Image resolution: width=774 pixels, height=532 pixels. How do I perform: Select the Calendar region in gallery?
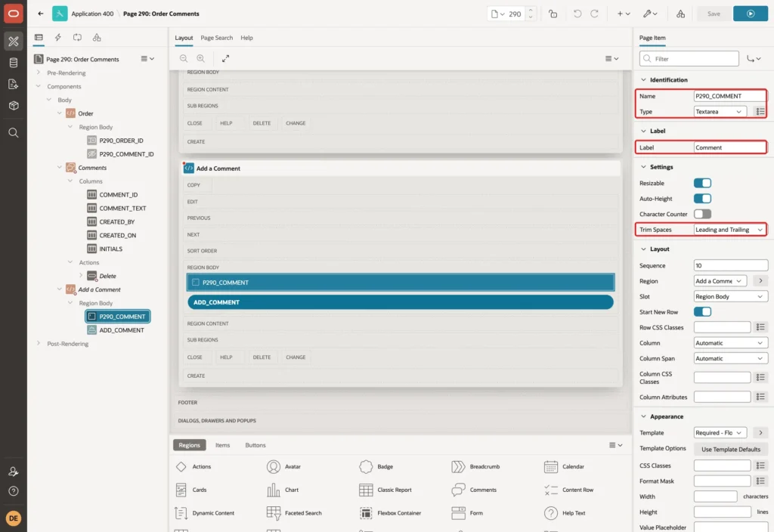(564, 467)
